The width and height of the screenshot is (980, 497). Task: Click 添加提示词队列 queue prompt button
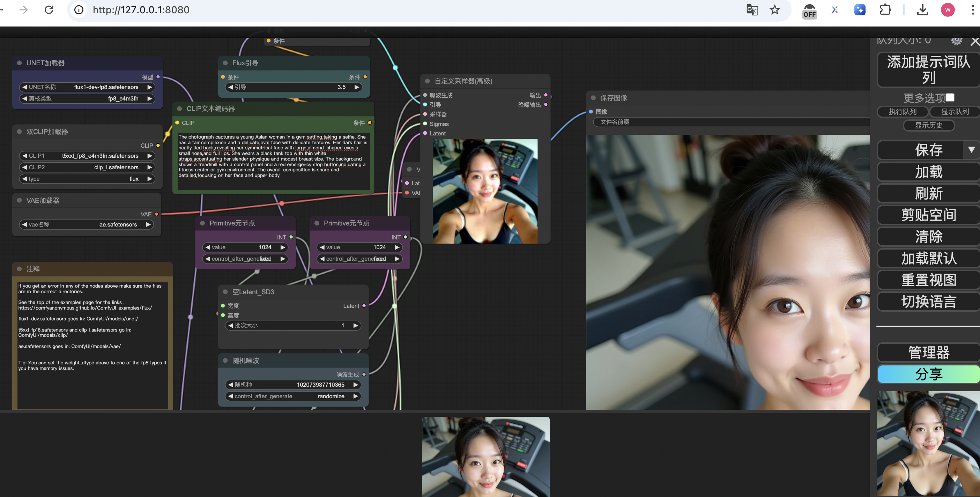[x=928, y=70]
